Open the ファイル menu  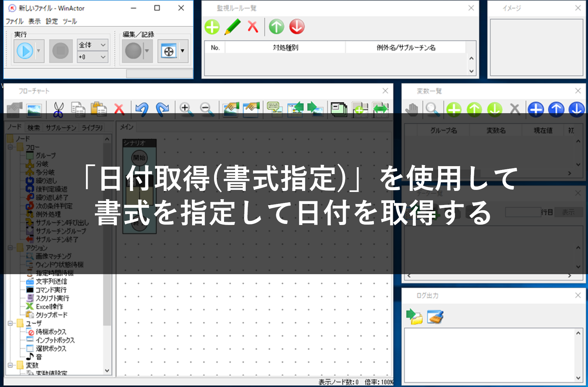click(x=14, y=21)
